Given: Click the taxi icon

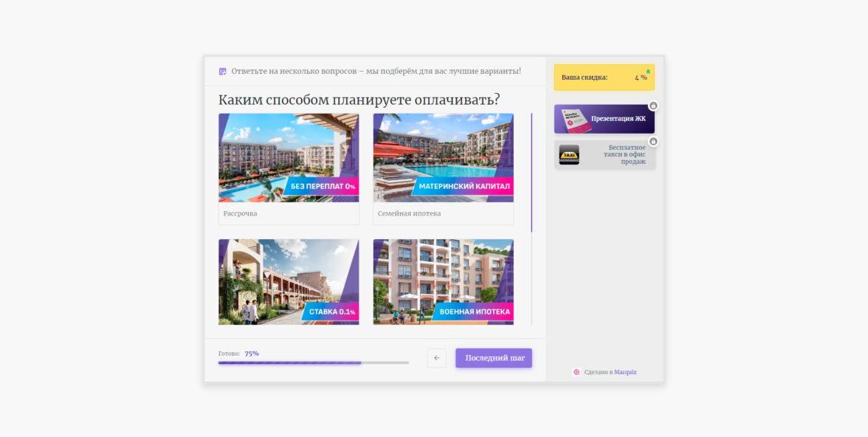Looking at the screenshot, I should (569, 154).
